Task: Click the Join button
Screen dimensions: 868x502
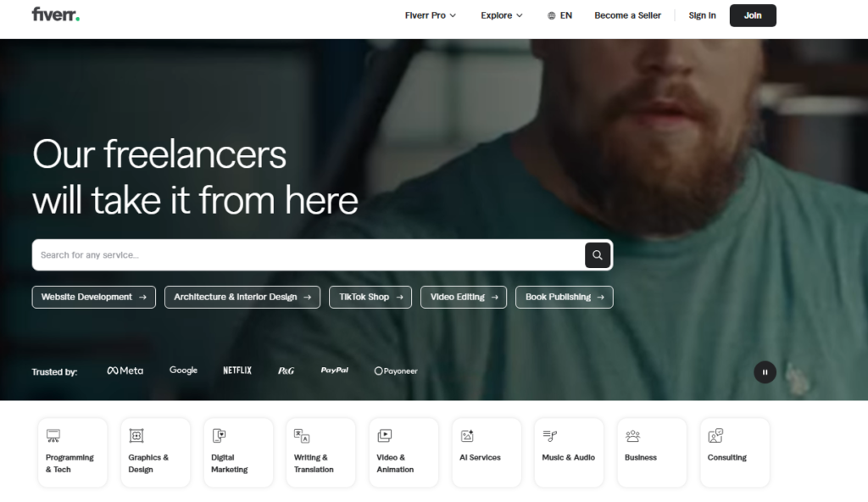Action: pos(753,15)
